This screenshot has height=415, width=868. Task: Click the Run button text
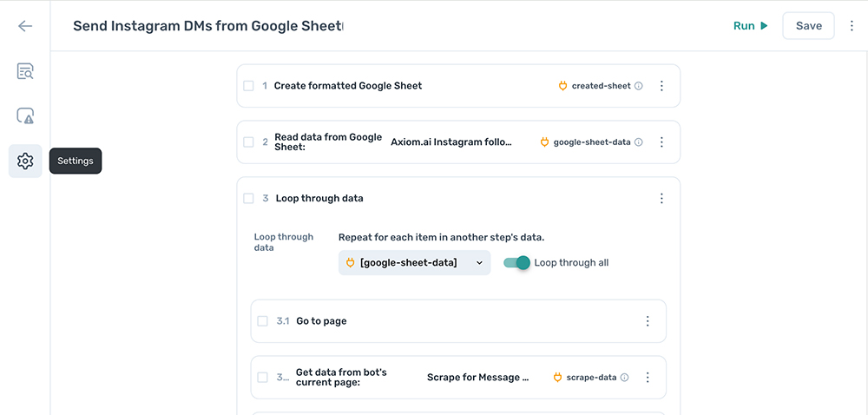(744, 26)
